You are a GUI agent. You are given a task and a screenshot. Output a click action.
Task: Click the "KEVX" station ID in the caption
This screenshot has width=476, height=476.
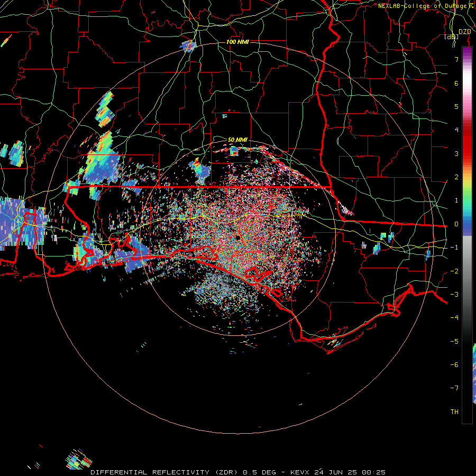click(x=300, y=472)
